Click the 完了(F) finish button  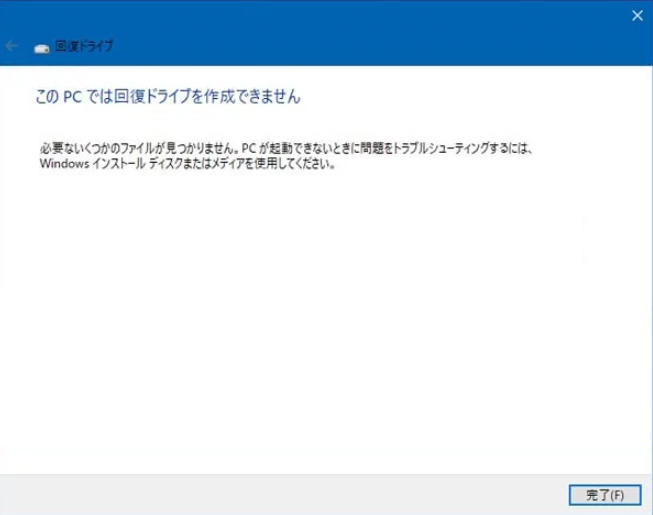click(605, 495)
